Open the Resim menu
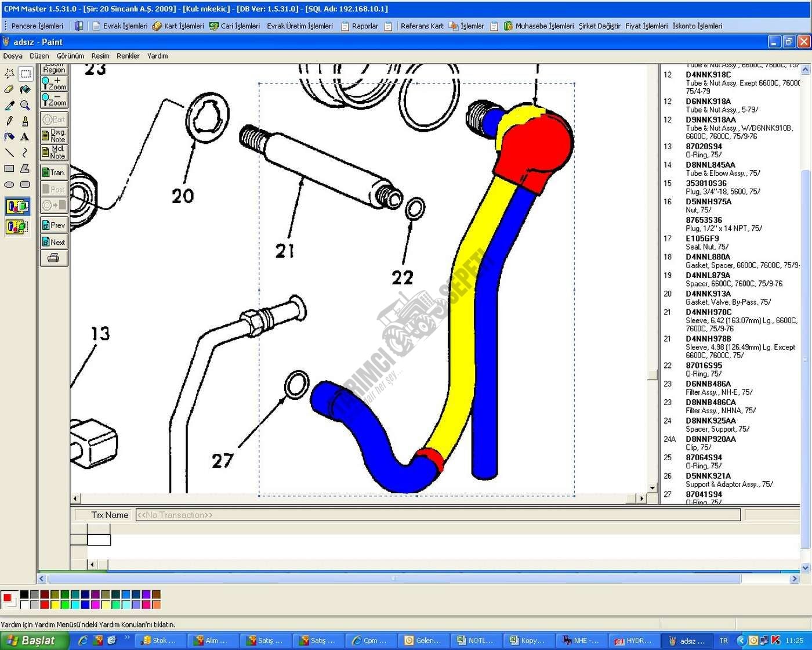 pos(100,56)
